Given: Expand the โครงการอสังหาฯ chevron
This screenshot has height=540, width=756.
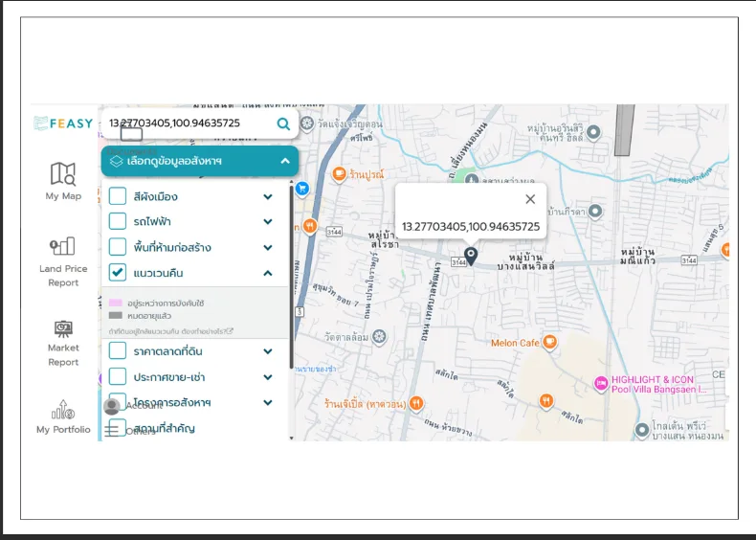Looking at the screenshot, I should coord(268,402).
